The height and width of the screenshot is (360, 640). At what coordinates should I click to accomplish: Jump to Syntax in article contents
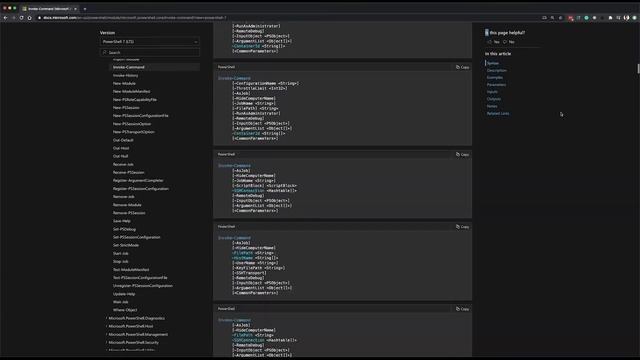[493, 63]
